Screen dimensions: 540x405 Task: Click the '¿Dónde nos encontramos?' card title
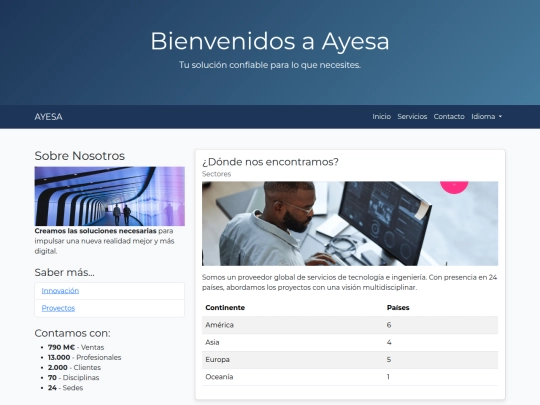(x=270, y=162)
